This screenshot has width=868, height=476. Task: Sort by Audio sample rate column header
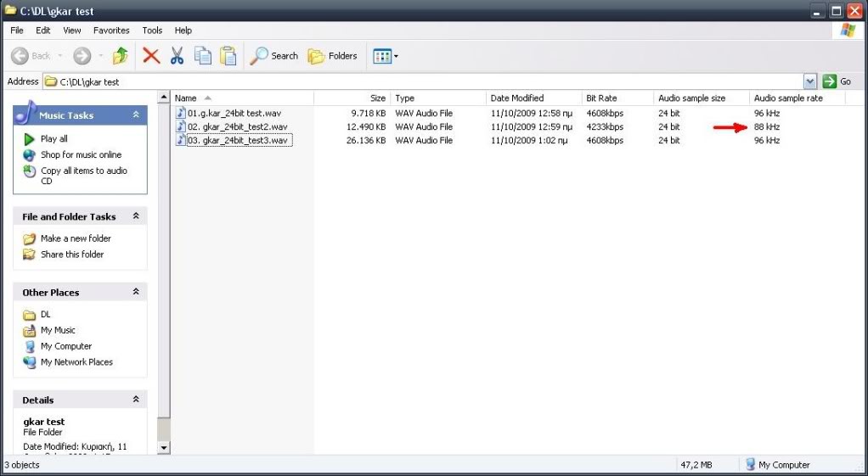(788, 98)
